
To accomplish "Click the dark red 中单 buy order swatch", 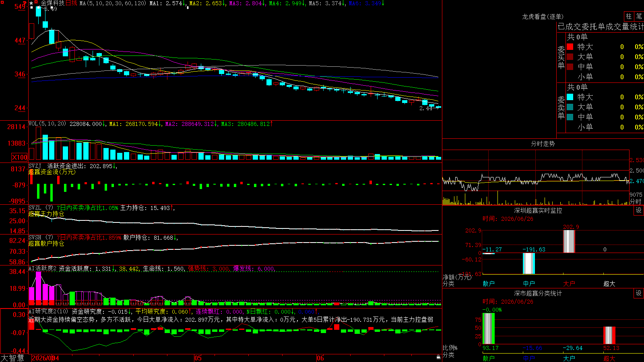I will coord(570,67).
